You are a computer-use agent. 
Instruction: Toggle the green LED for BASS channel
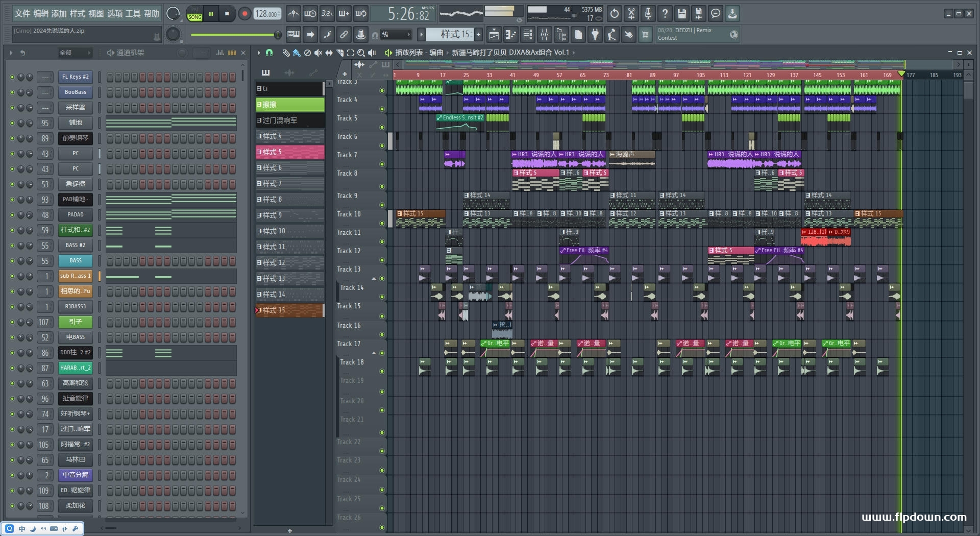(12, 261)
